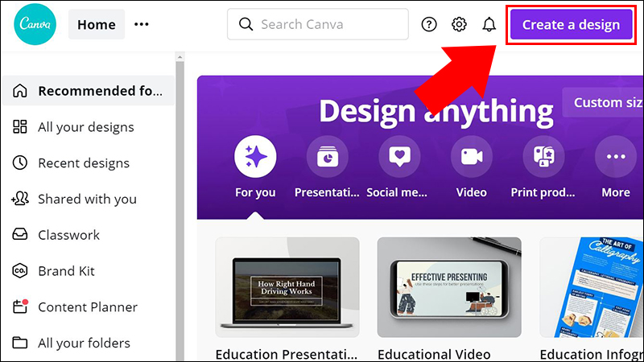Click the search magnifier icon

click(246, 24)
